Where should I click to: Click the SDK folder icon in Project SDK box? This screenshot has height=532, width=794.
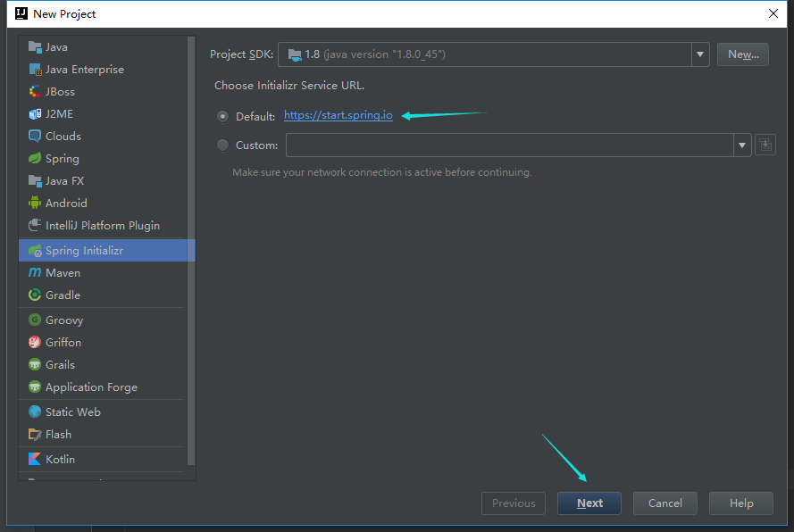point(295,54)
